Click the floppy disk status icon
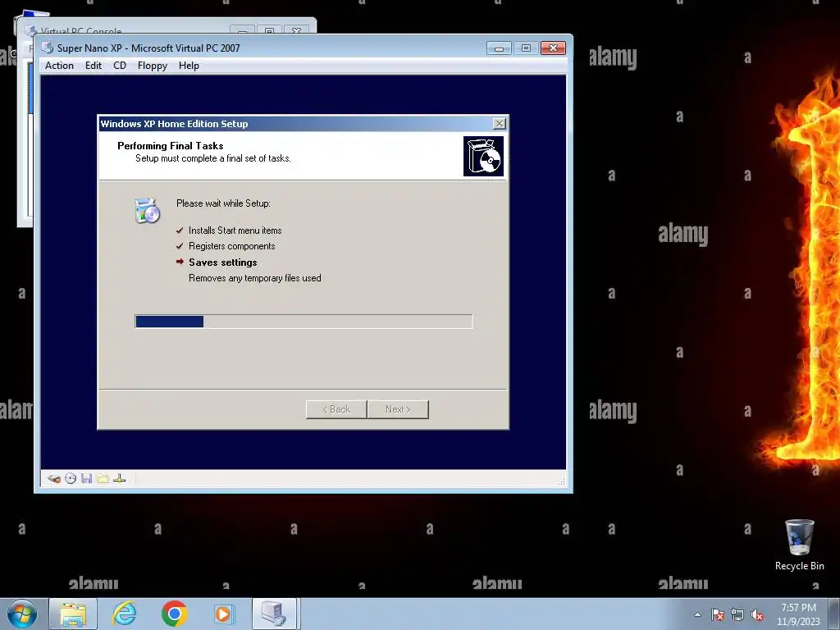Image resolution: width=840 pixels, height=630 pixels. point(87,478)
